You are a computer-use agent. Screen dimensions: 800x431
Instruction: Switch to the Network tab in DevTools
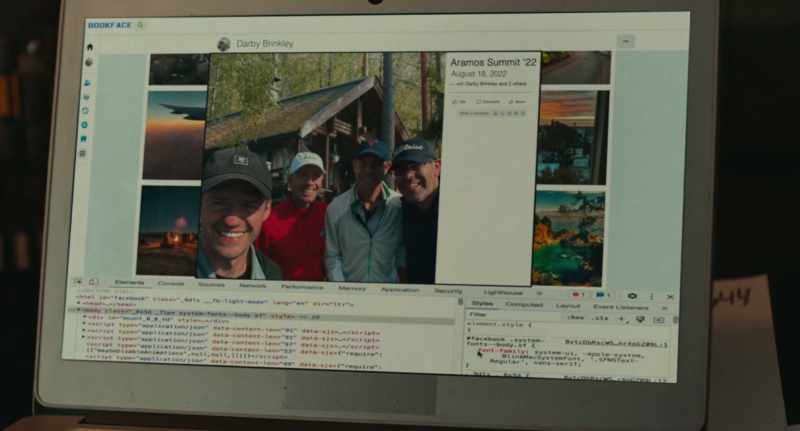(253, 286)
